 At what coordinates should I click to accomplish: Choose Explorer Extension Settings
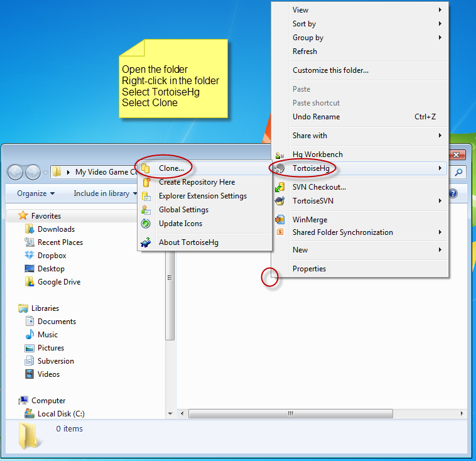coord(205,196)
